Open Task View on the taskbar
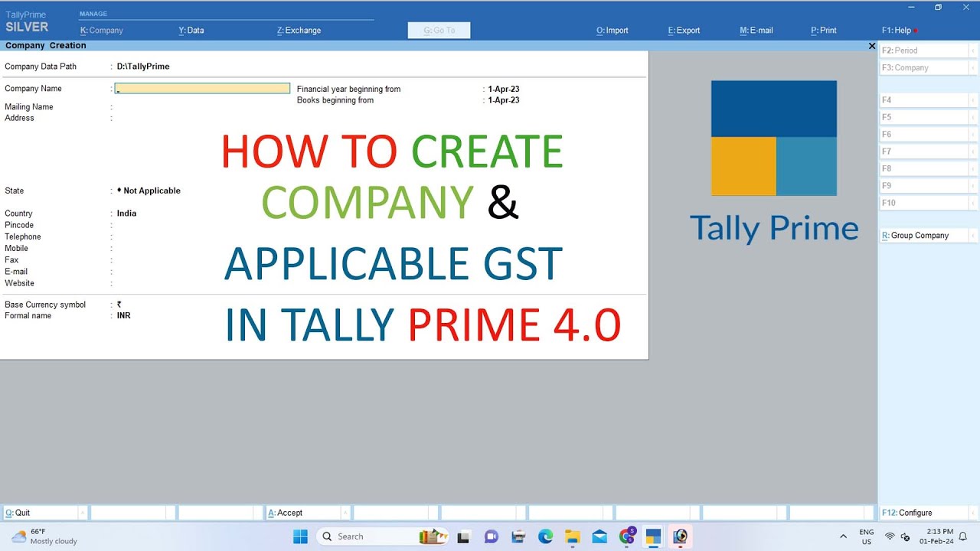This screenshot has height=551, width=980. [464, 536]
